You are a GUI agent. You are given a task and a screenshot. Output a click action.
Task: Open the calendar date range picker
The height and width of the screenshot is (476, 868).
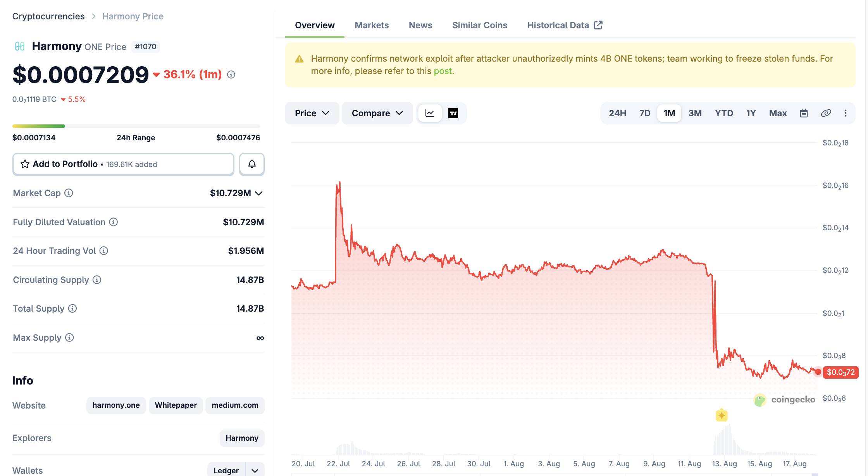pyautogui.click(x=804, y=113)
